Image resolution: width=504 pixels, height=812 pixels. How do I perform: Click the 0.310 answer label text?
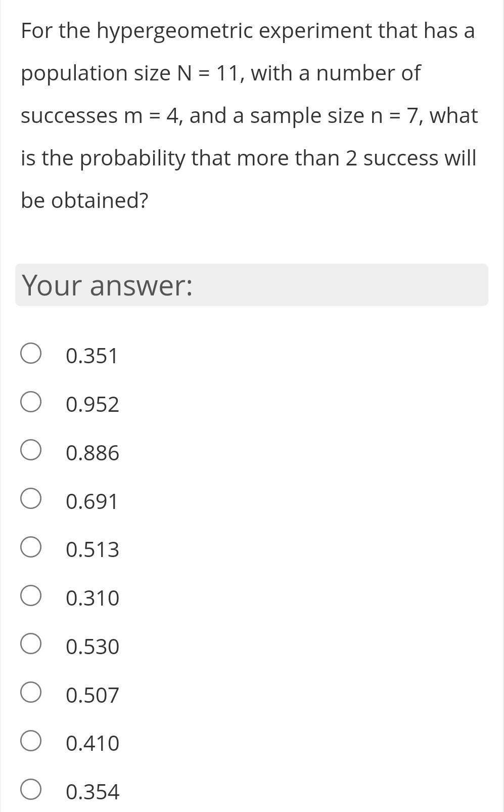click(x=93, y=598)
